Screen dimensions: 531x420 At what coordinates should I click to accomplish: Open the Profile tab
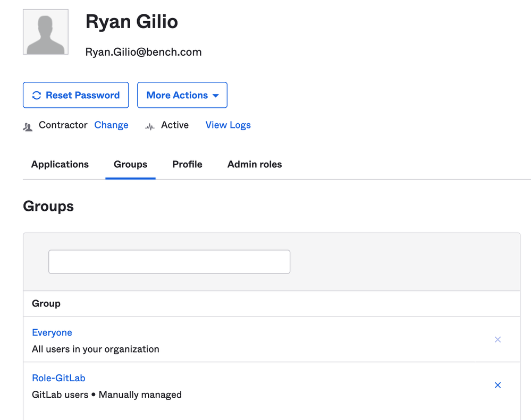(187, 165)
